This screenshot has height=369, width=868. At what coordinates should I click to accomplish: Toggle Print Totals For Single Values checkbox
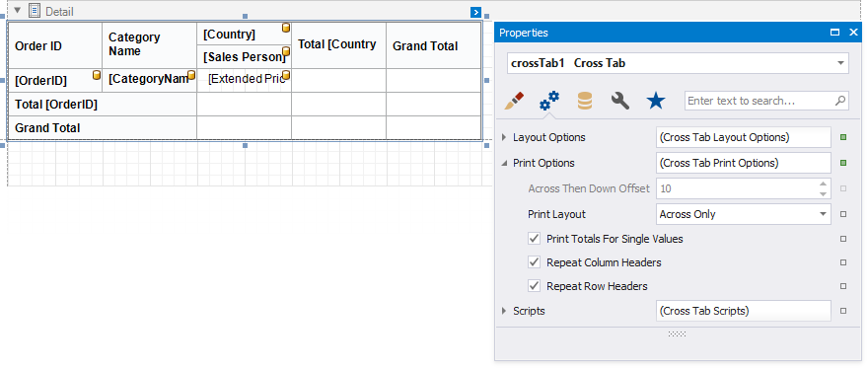[x=535, y=239]
